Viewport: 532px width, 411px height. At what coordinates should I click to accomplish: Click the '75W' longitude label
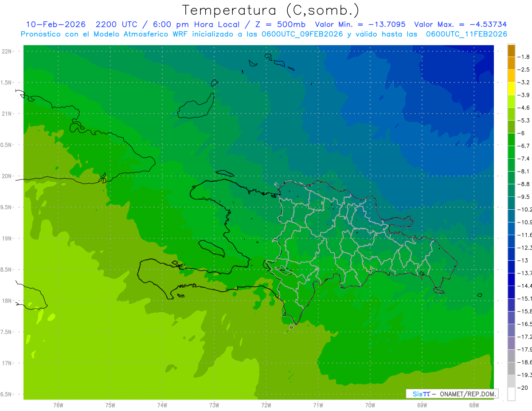pos(110,405)
